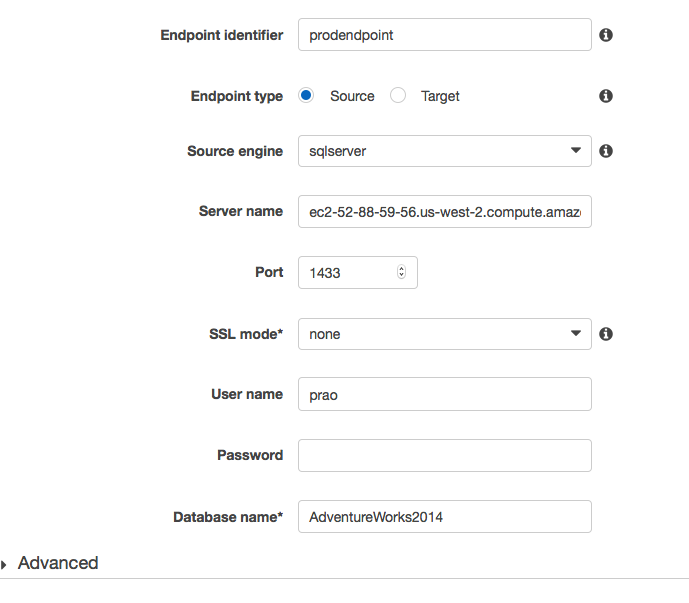Click the info icon beside Endpoint identifier

pos(605,35)
